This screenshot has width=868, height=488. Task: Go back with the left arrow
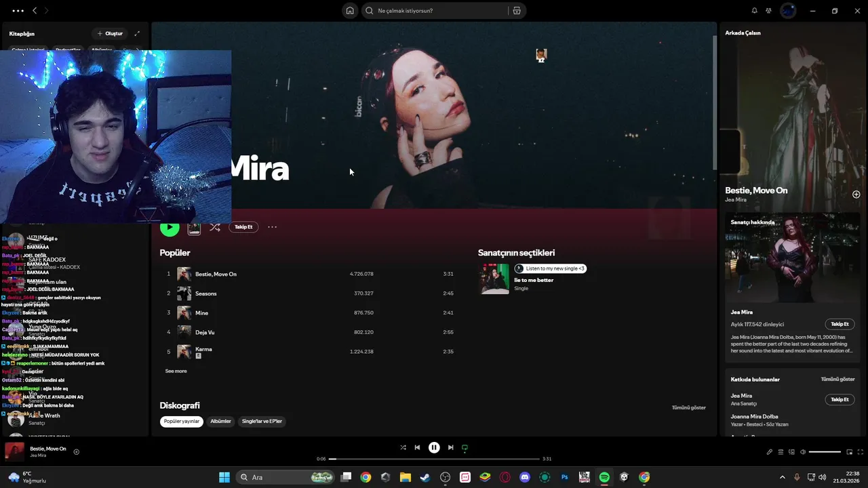click(x=35, y=11)
